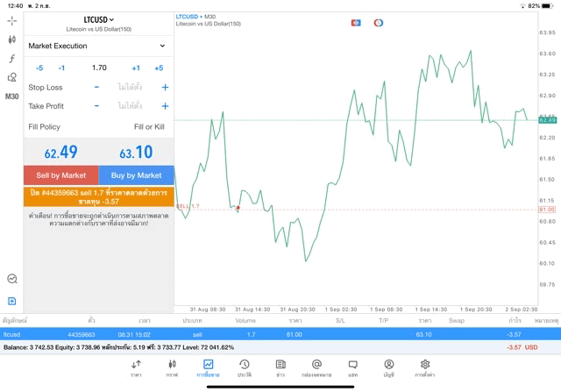Open the History tab icon
Screen dimensions: 561x392
pos(244,367)
